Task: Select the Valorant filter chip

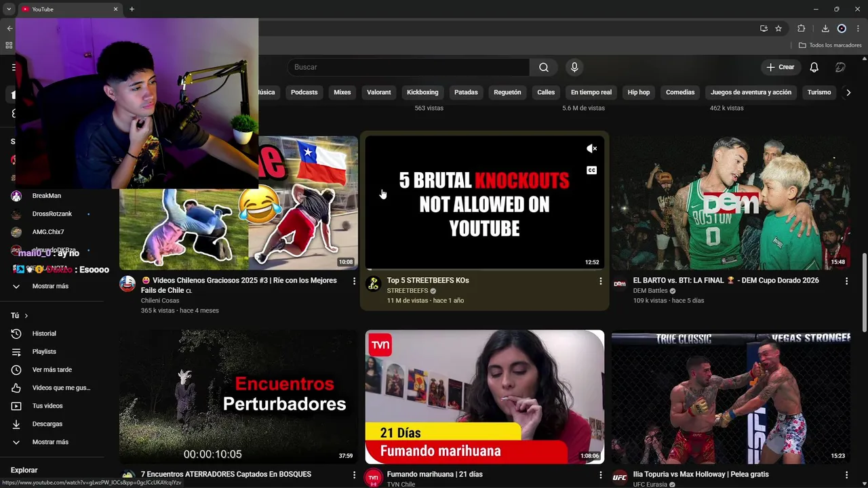Action: click(379, 92)
